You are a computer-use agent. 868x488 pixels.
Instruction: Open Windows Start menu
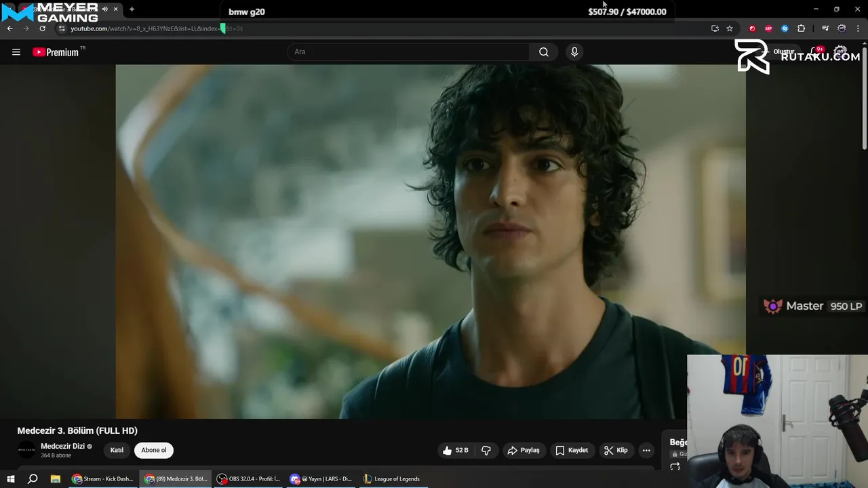(x=11, y=479)
